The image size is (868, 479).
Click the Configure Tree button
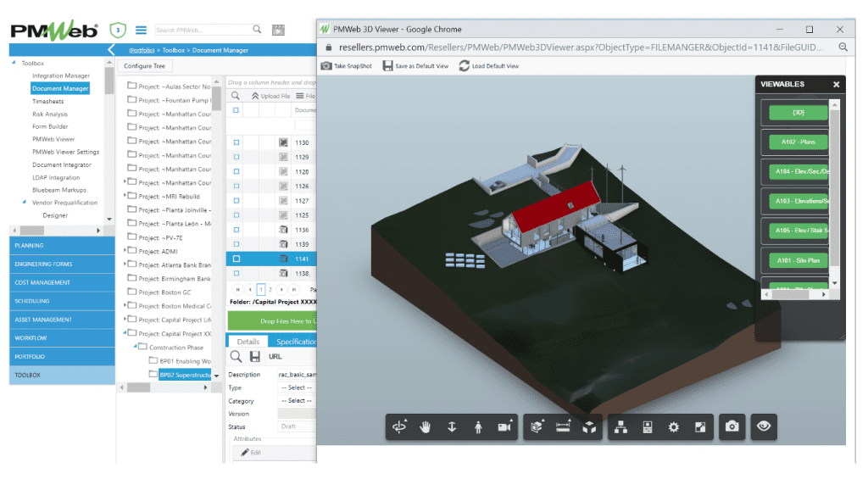[144, 66]
